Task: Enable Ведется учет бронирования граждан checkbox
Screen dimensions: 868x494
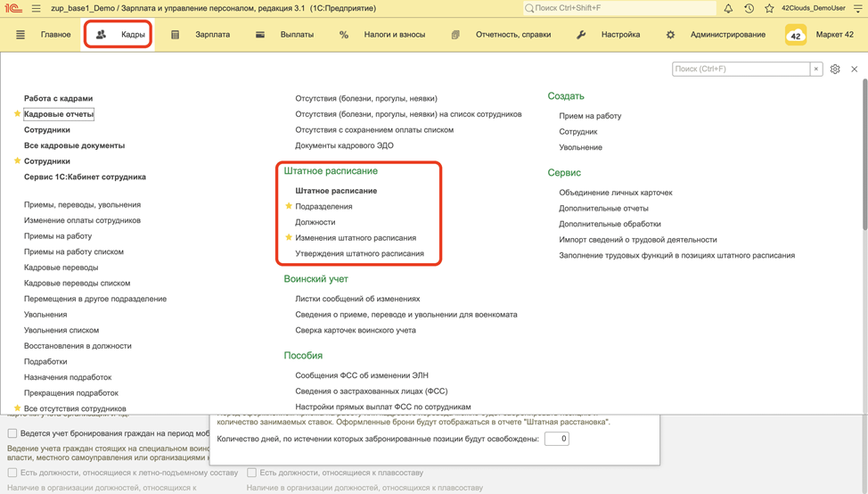Action: [x=12, y=433]
